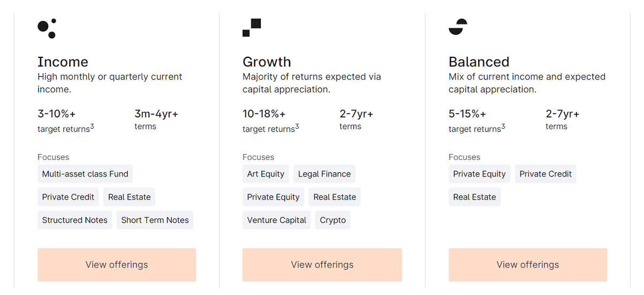This screenshot has width=644, height=295.
Task: Choose the Short Term Notes tag
Action: pyautogui.click(x=155, y=220)
